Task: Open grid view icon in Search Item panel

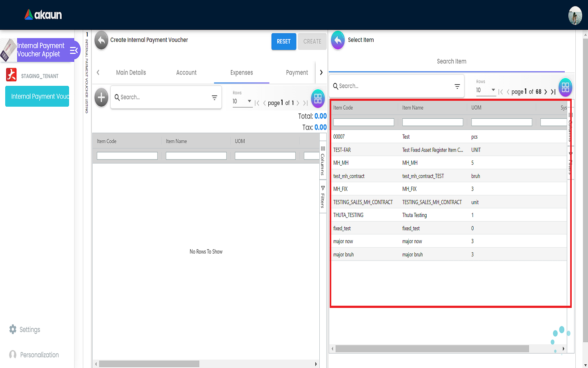Action: pos(565,87)
